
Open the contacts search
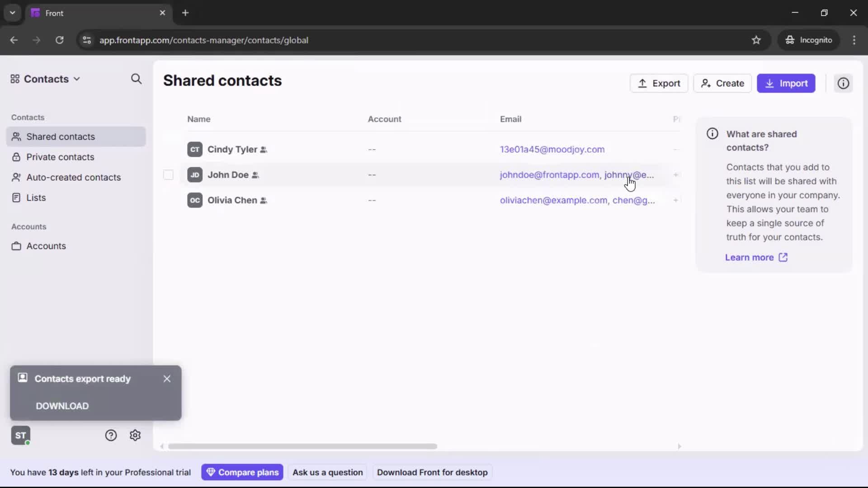pos(136,79)
